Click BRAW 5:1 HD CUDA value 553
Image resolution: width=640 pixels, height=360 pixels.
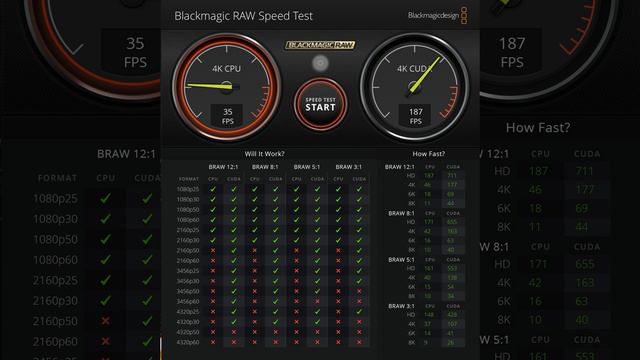452,269
